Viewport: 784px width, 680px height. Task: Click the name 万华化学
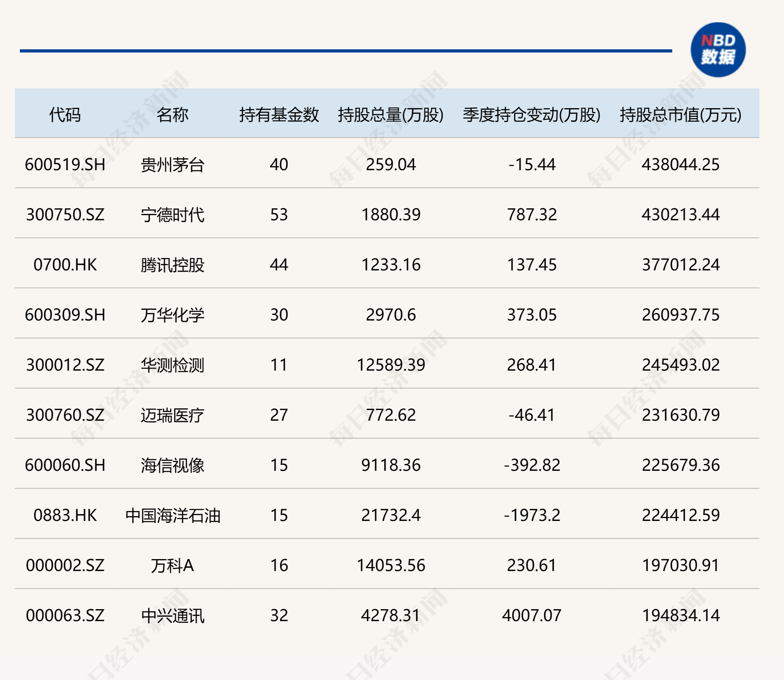pos(173,315)
